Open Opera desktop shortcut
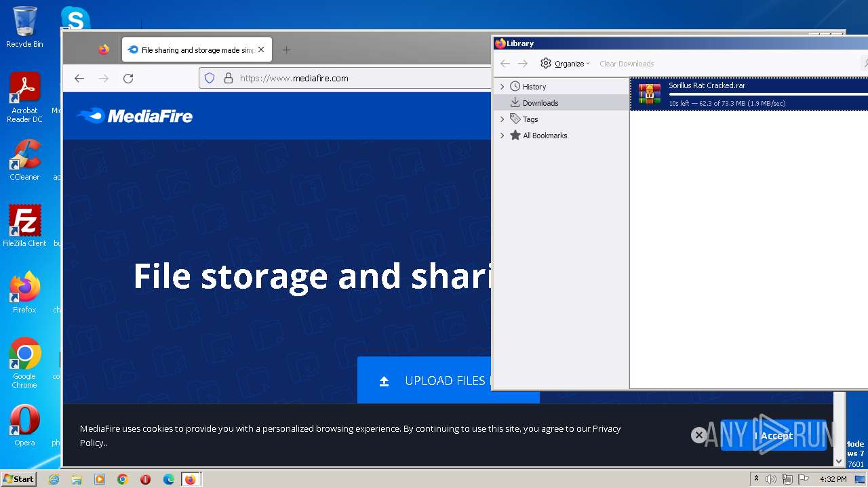 click(x=24, y=426)
